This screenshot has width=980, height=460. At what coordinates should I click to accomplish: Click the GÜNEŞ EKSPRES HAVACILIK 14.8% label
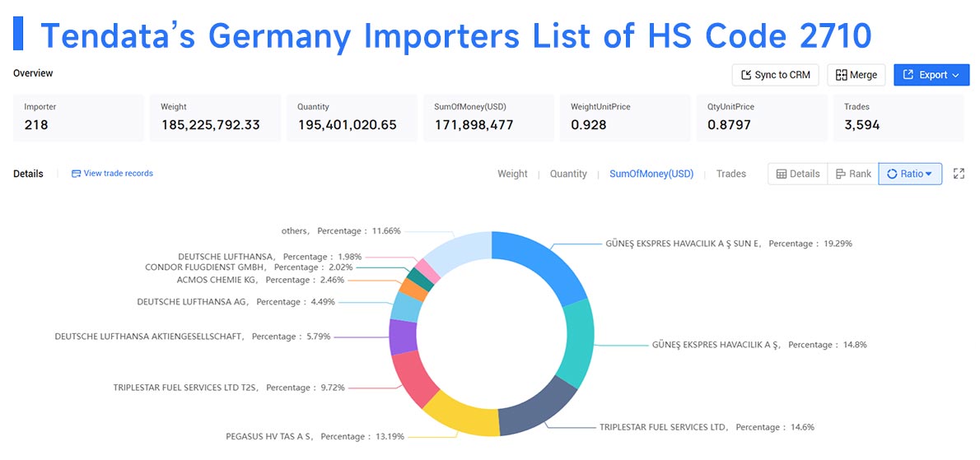pos(759,345)
